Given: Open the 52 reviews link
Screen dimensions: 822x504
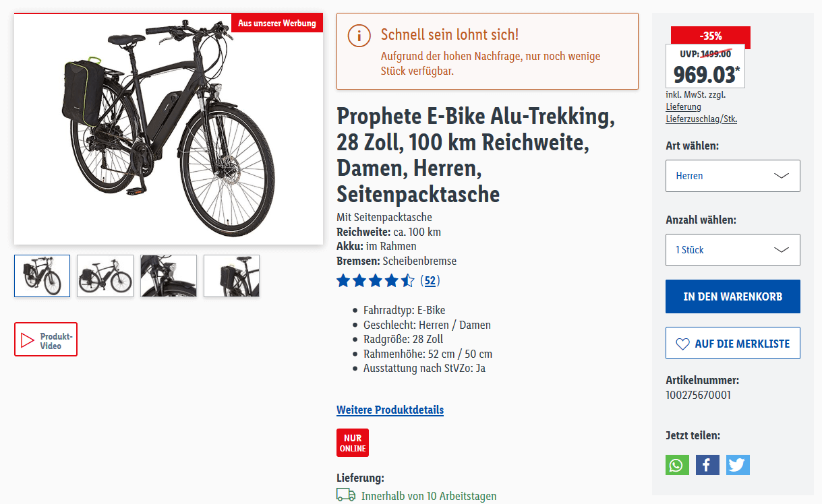Looking at the screenshot, I should [x=430, y=280].
